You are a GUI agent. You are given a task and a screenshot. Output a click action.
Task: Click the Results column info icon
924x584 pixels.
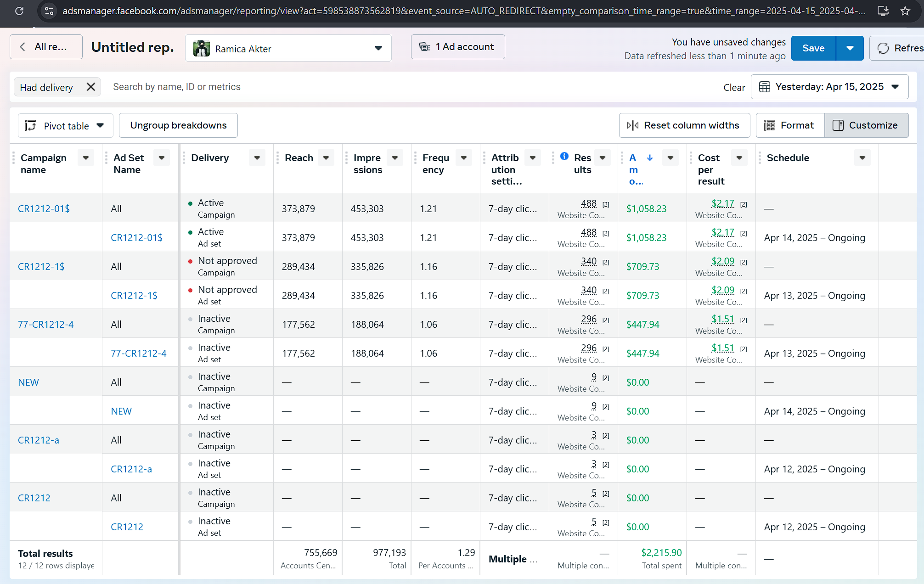tap(564, 156)
